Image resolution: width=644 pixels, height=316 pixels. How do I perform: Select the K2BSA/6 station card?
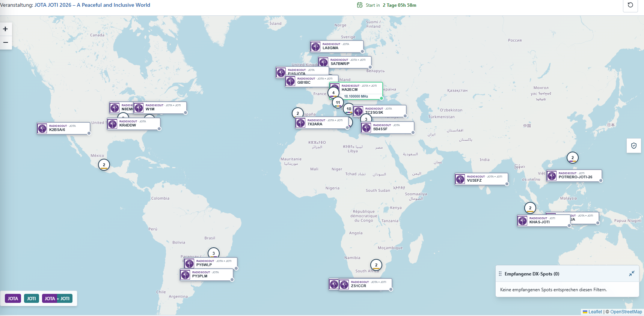(x=63, y=128)
